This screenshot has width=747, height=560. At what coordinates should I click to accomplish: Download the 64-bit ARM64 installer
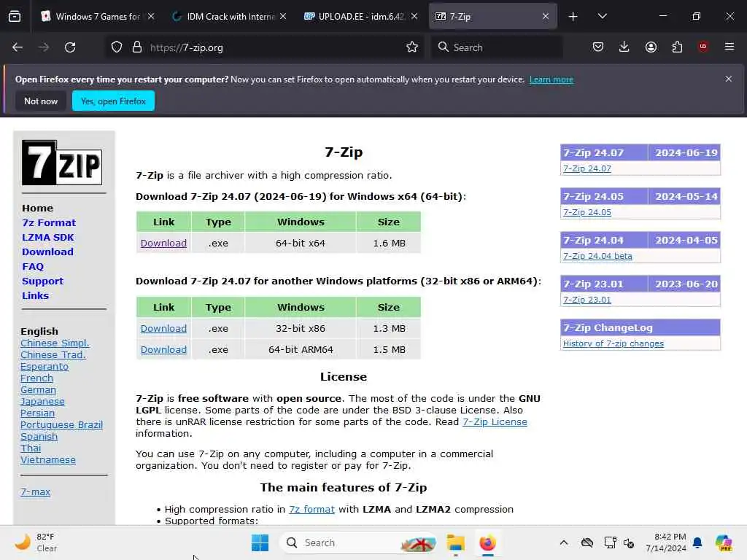(163, 349)
